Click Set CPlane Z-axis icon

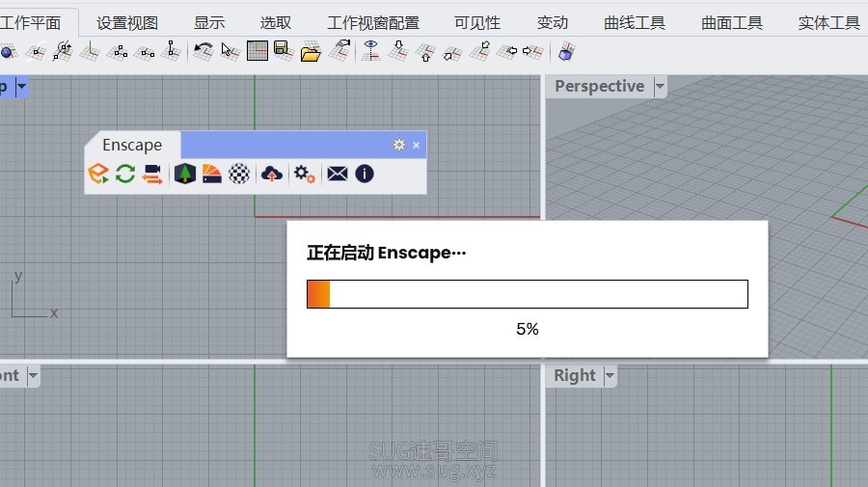point(90,51)
